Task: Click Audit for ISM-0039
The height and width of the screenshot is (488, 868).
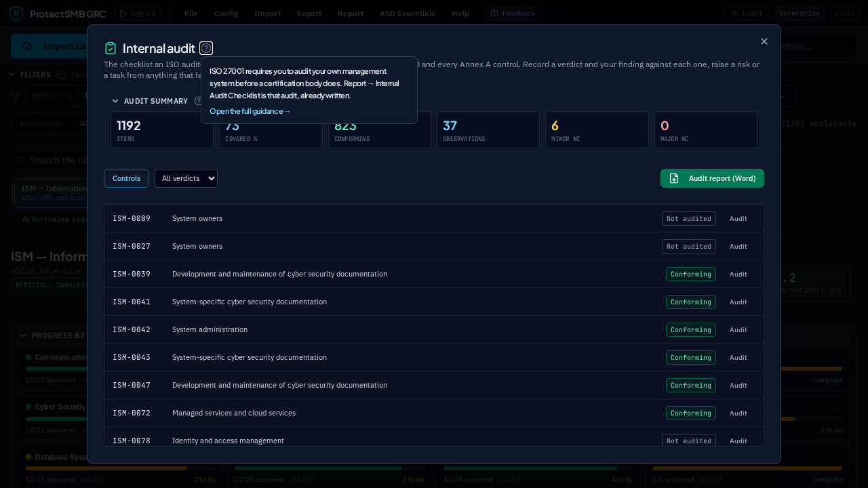Action: [738, 274]
